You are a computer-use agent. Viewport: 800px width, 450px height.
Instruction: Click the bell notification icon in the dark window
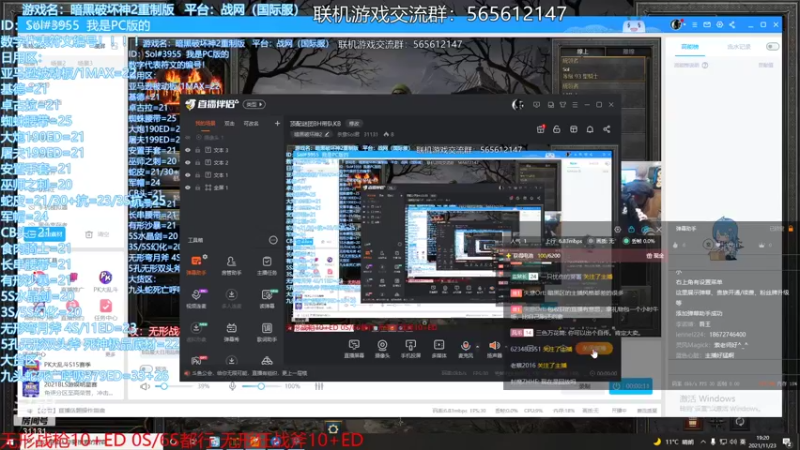[590, 129]
